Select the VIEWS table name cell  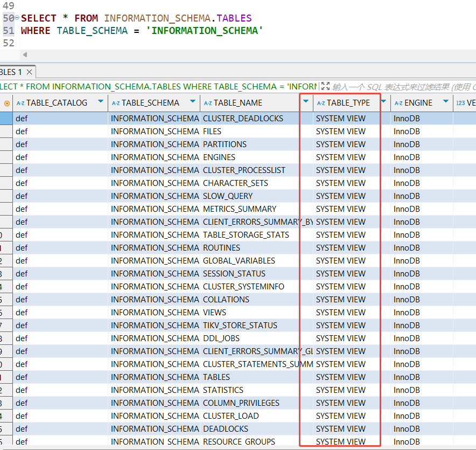click(x=256, y=313)
